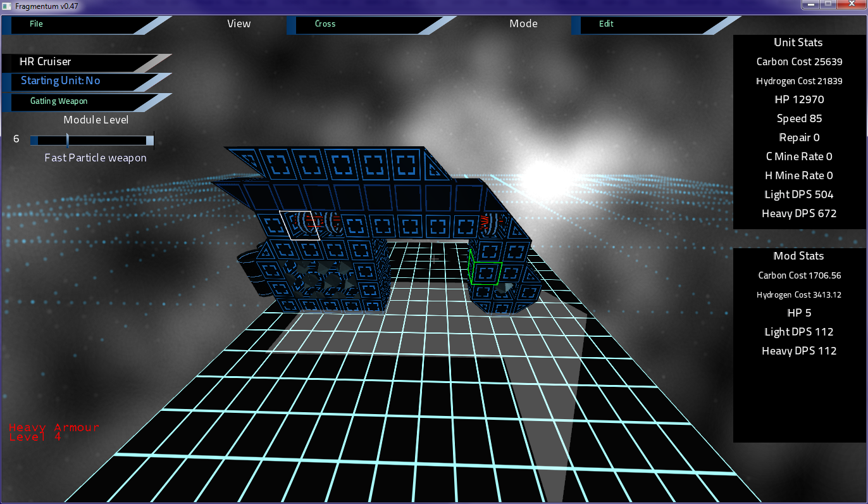The width and height of the screenshot is (868, 504).
Task: Open the Gatling Weapon module dropdown
Action: 87,102
